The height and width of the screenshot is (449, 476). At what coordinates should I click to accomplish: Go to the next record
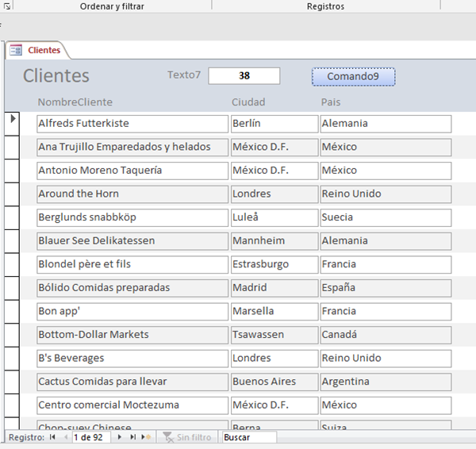tap(120, 437)
